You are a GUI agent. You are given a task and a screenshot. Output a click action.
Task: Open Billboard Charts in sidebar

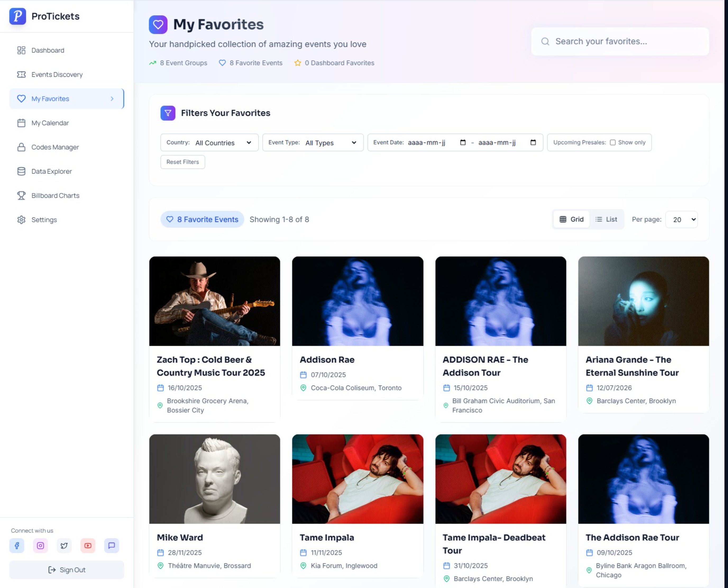click(x=55, y=196)
